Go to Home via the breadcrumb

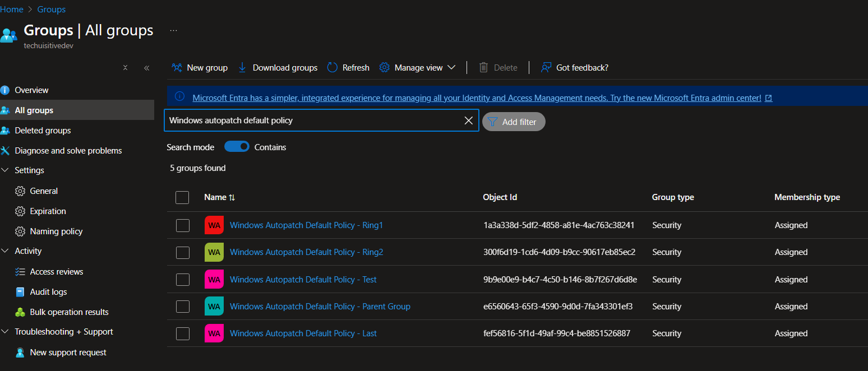pos(12,9)
